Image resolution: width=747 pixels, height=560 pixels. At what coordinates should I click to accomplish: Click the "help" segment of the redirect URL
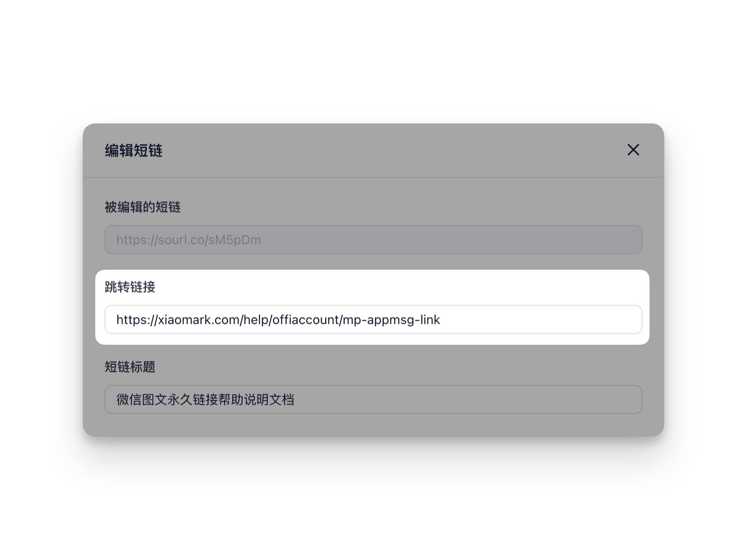coord(256,320)
